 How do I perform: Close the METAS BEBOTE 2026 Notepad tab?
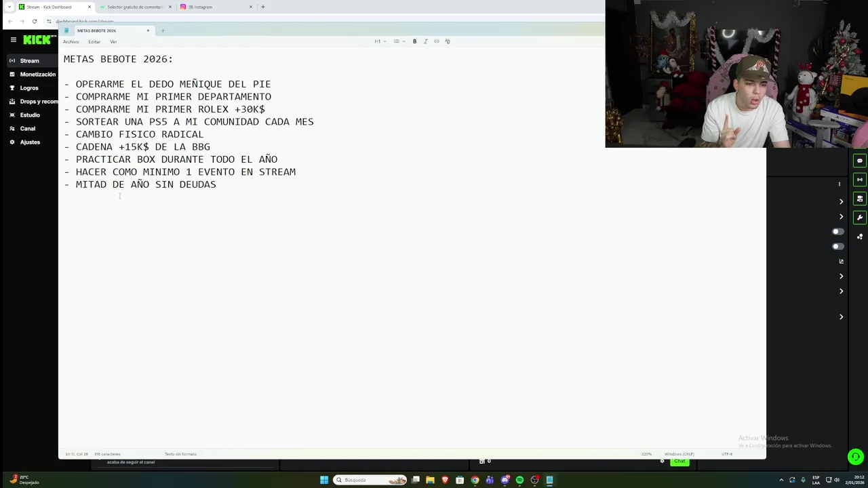(148, 30)
